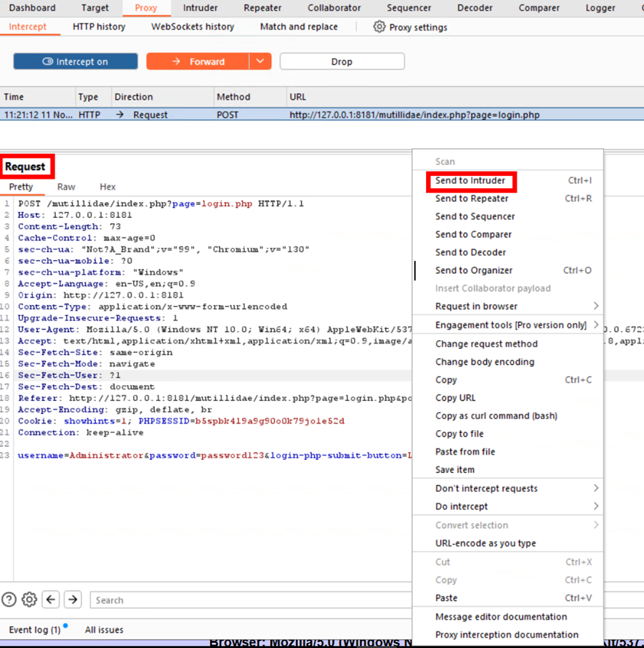Select the Pretty view tab
Image resolution: width=644 pixels, height=648 pixels.
(20, 187)
